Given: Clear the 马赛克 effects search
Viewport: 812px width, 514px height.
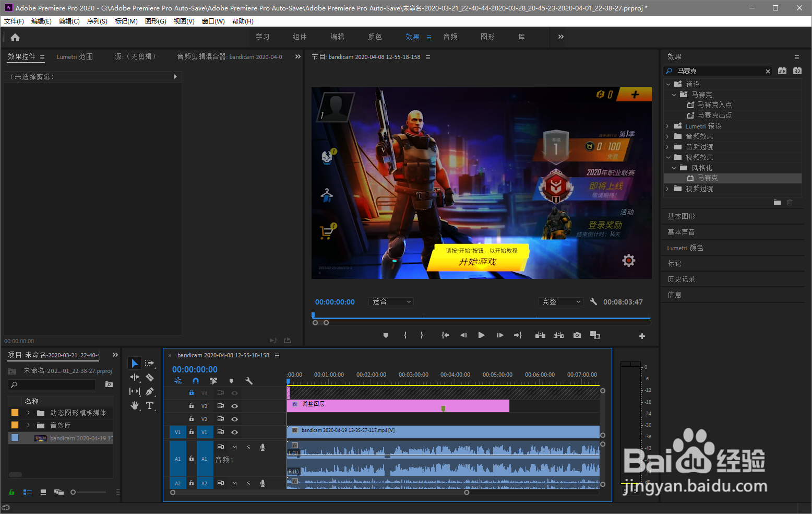Looking at the screenshot, I should coord(768,71).
